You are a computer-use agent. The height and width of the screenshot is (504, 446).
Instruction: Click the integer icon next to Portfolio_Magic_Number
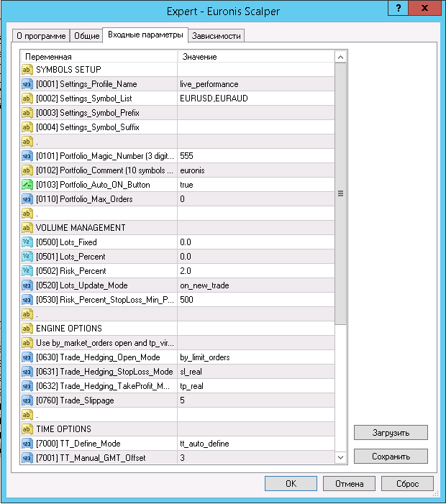point(27,156)
